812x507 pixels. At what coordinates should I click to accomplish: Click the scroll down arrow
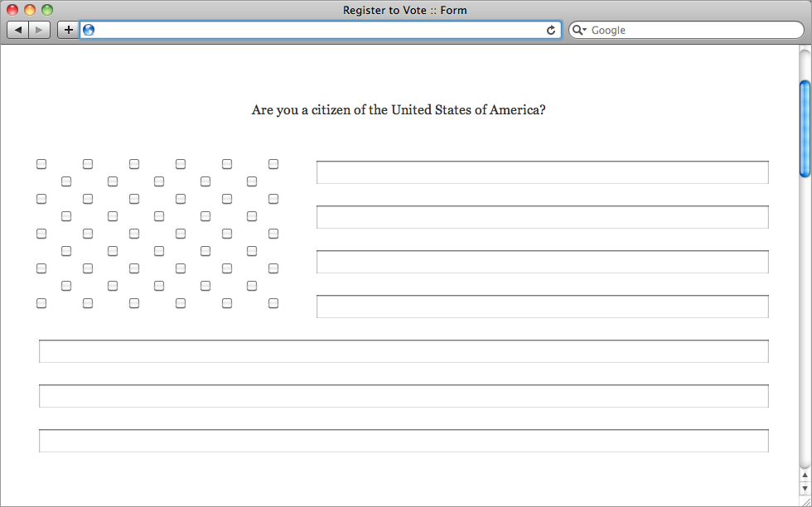pos(805,488)
